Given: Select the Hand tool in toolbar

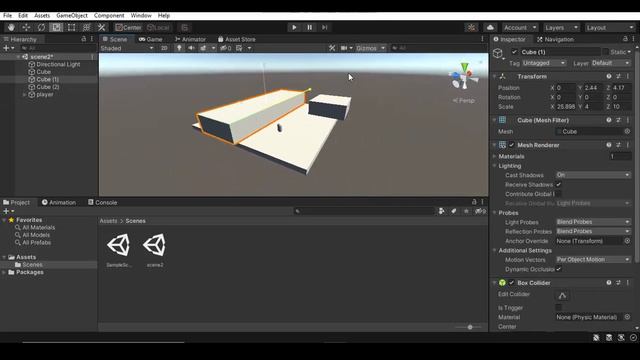Looking at the screenshot, I should point(11,27).
